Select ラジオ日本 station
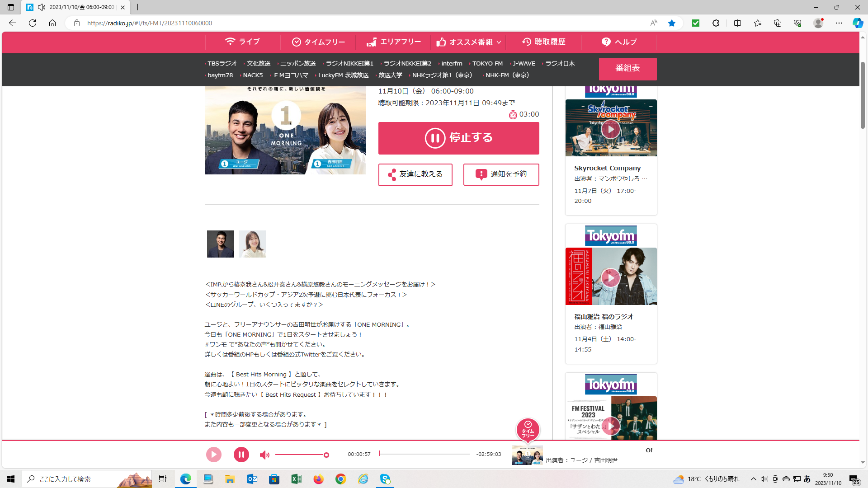This screenshot has height=488, width=868. 559,64
